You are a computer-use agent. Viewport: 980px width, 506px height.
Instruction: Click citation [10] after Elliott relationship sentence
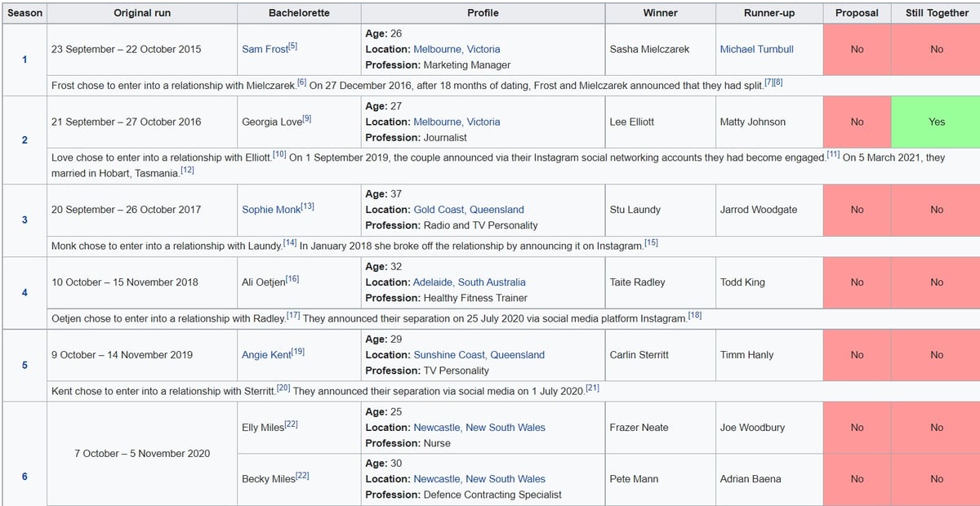click(x=278, y=154)
